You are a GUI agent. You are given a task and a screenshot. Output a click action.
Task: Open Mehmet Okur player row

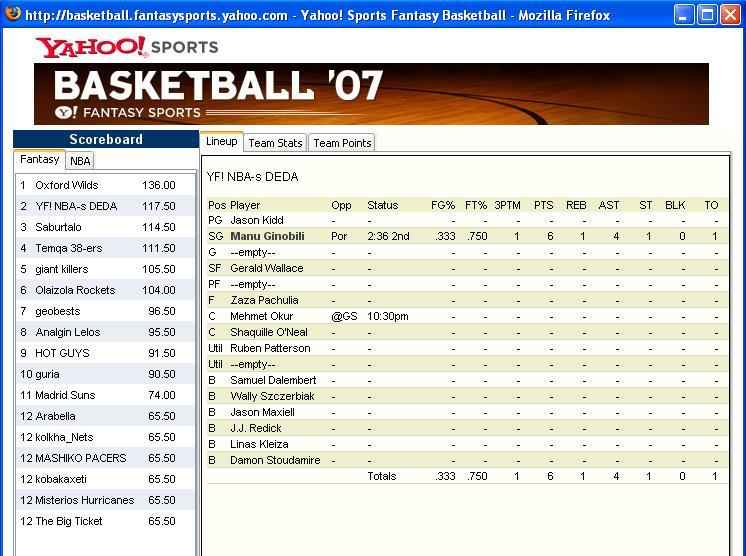(x=467, y=316)
